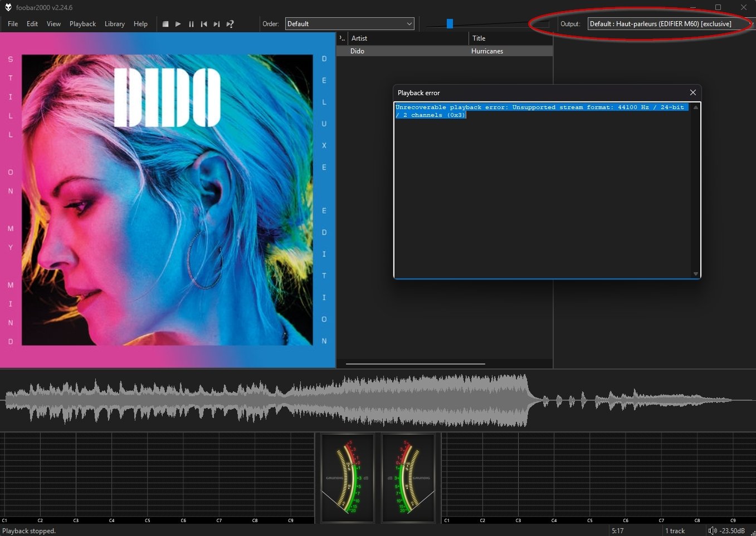Click the playlist horizontal scrollbar
Screen dimensions: 756x536
point(415,364)
